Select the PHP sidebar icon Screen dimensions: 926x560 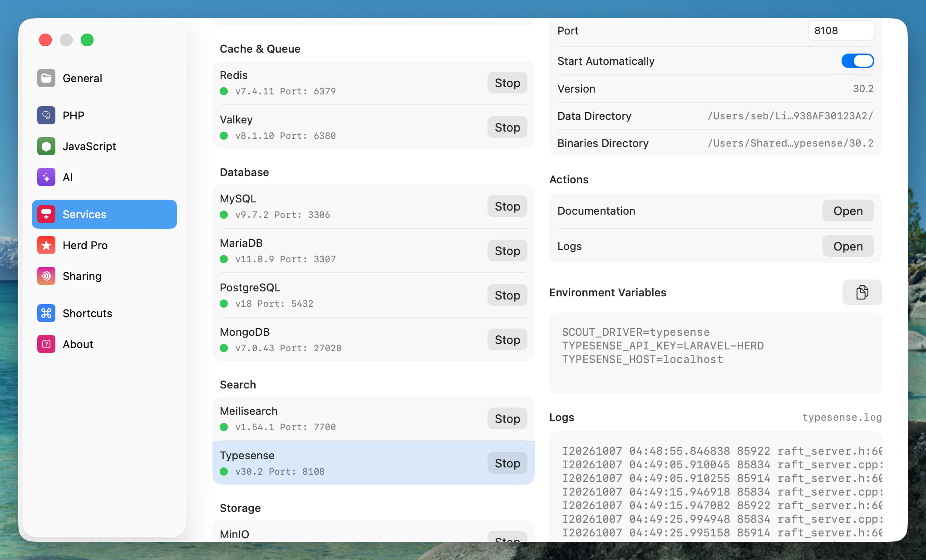[46, 115]
